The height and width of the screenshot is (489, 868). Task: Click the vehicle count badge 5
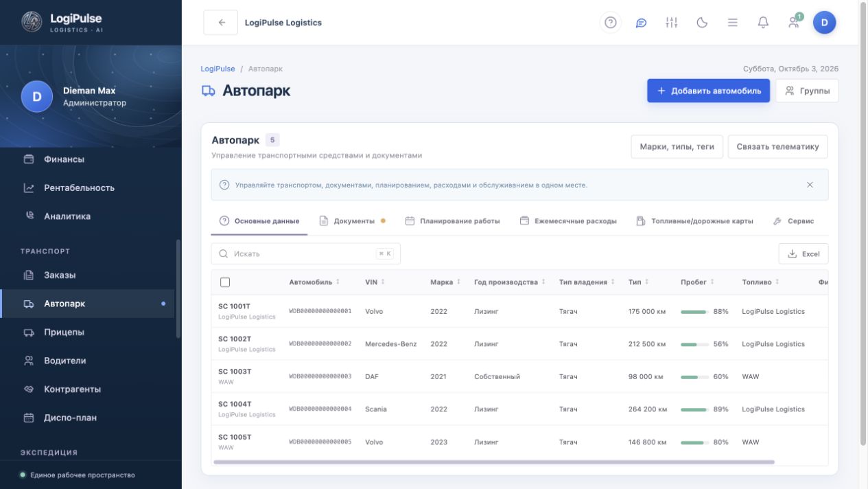pos(272,140)
